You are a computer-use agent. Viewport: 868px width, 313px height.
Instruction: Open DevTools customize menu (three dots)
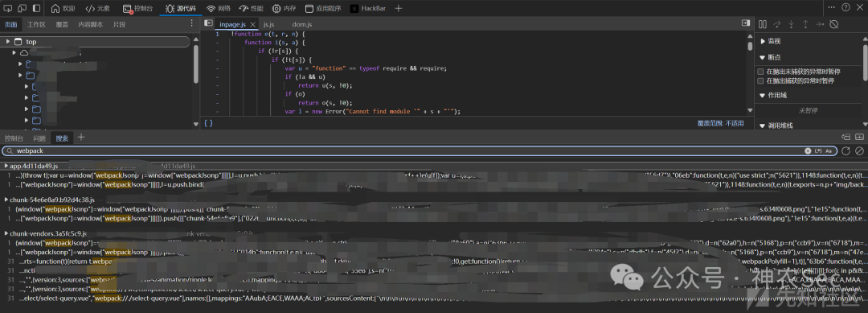point(832,7)
